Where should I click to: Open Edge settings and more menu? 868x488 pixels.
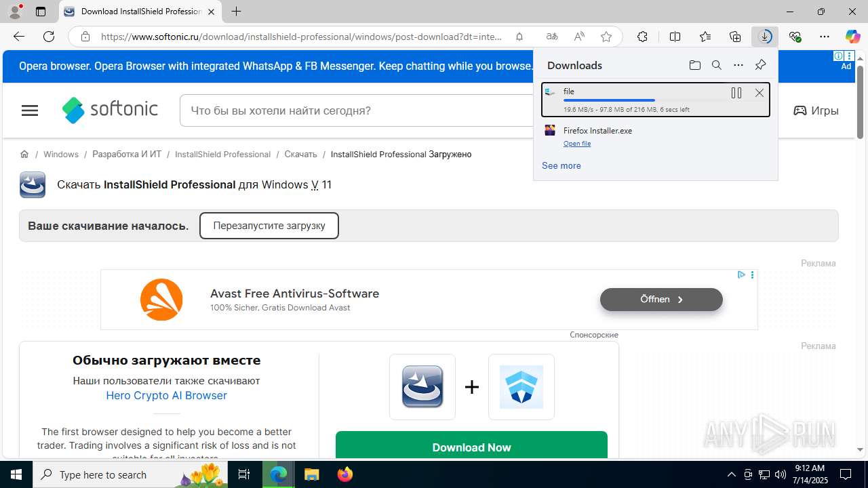(x=825, y=37)
